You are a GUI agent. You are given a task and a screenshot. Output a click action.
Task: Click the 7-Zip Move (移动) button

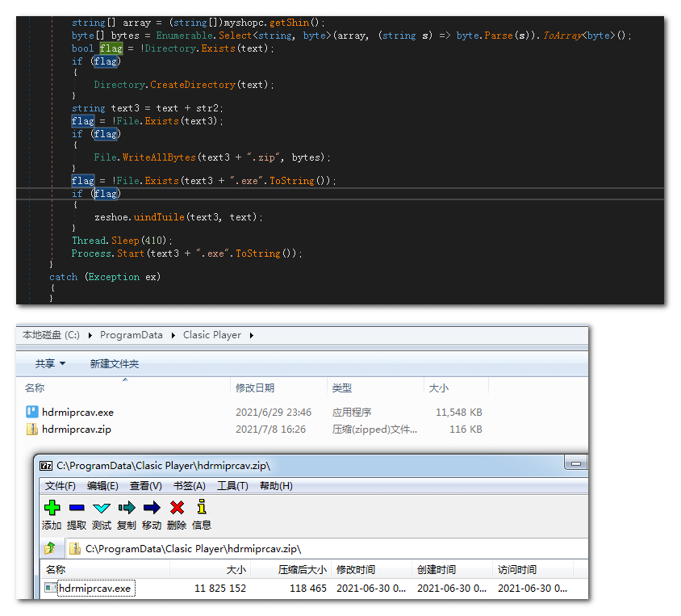coord(152,515)
